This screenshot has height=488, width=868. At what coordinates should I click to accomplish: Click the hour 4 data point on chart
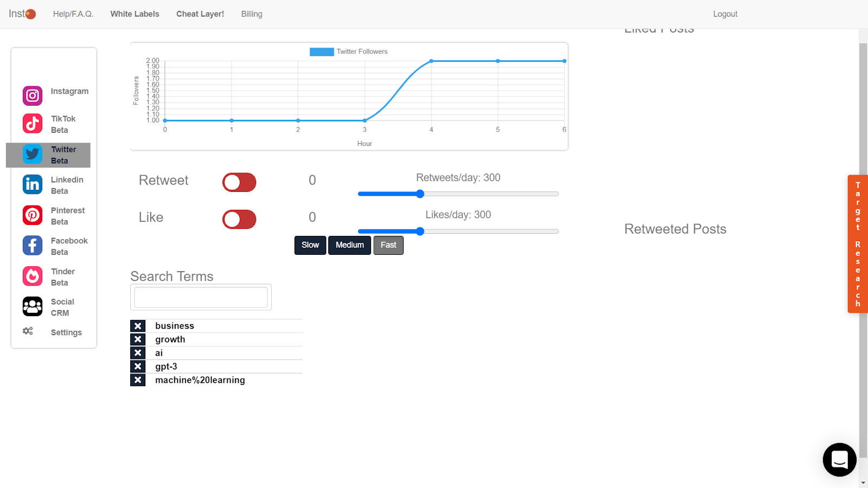[431, 61]
